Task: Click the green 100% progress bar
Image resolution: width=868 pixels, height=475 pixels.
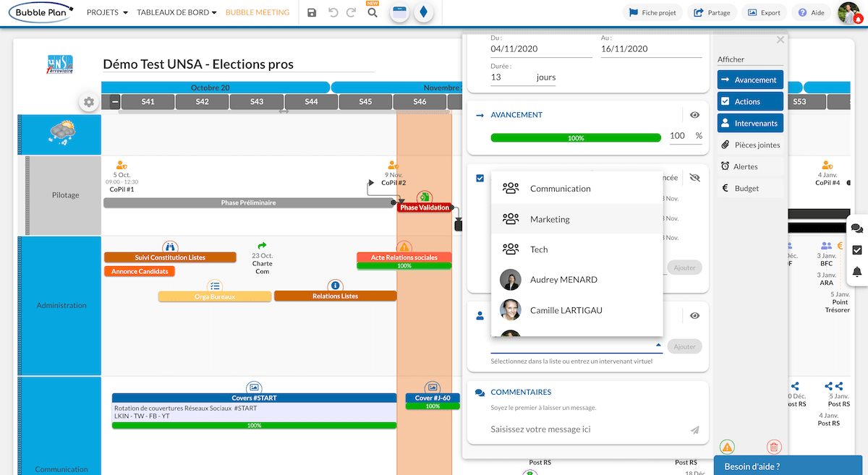Action: pyautogui.click(x=575, y=137)
